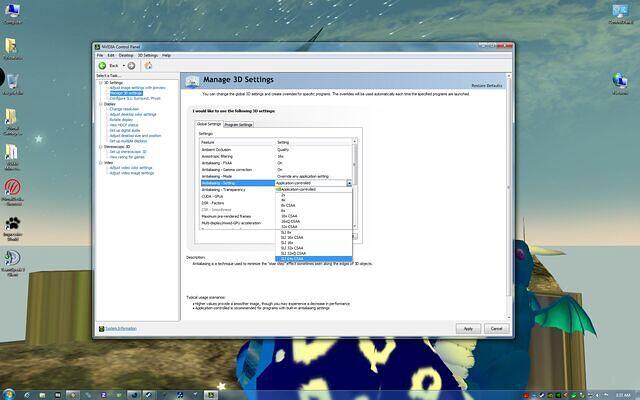Click the Home icon in toolbar

click(x=148, y=65)
